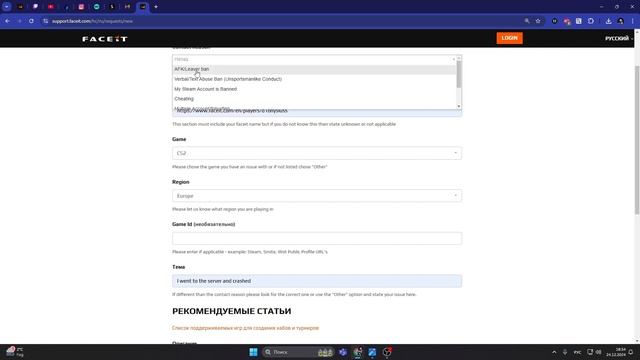
Task: Open the page zoom magnifier icon
Action: 527,21
